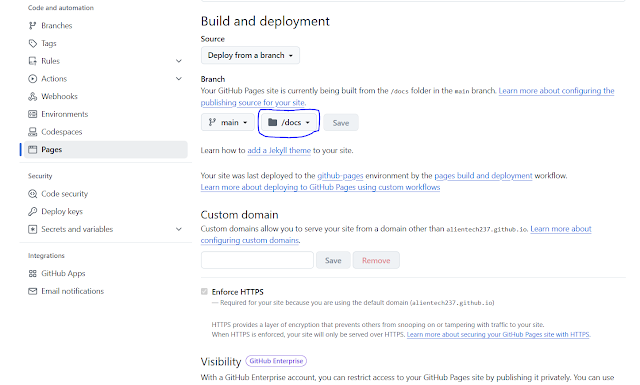Toggle the Enforce HTTPS checkbox

204,292
